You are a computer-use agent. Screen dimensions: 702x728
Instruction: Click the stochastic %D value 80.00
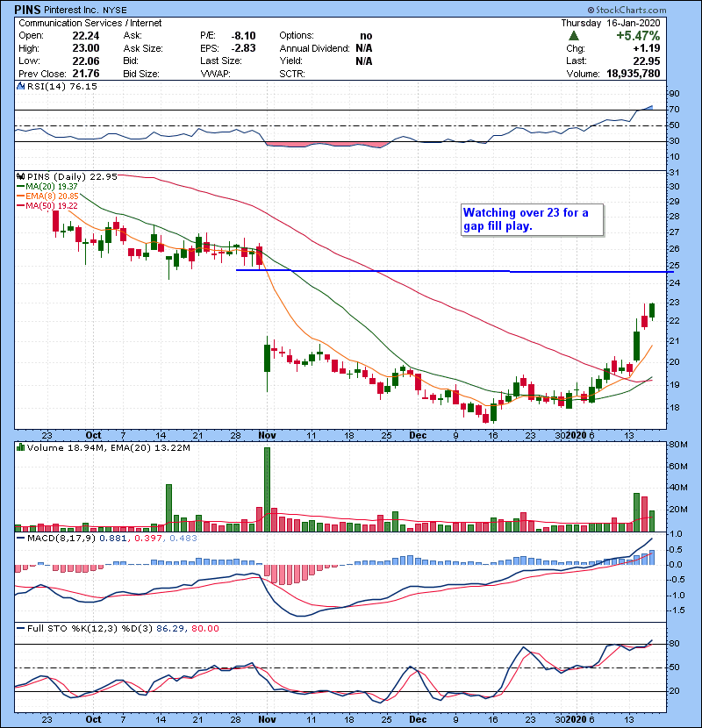point(204,628)
